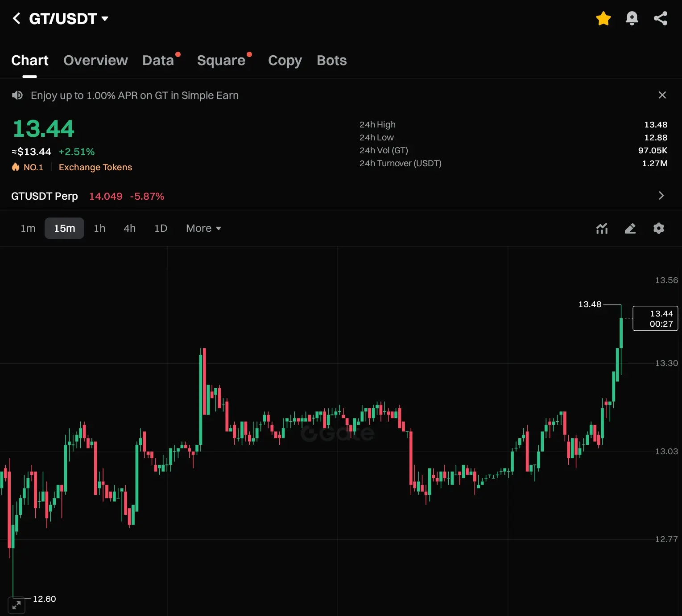Expand the More timeframes dropdown

pos(203,228)
